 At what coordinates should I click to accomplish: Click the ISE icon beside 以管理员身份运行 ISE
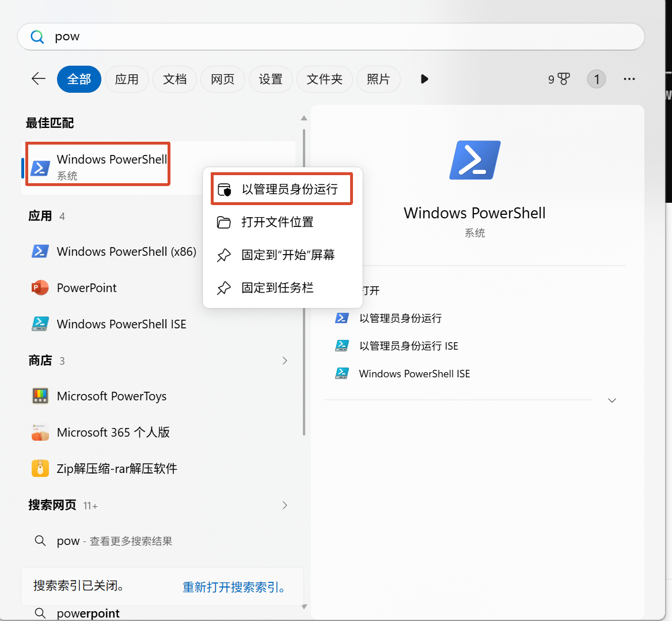(341, 346)
